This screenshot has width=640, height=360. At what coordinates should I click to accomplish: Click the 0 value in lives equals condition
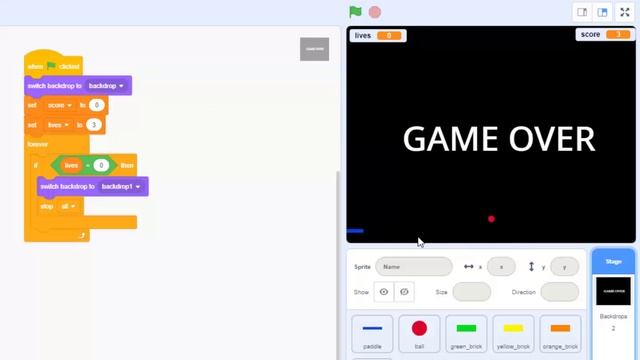coord(101,165)
